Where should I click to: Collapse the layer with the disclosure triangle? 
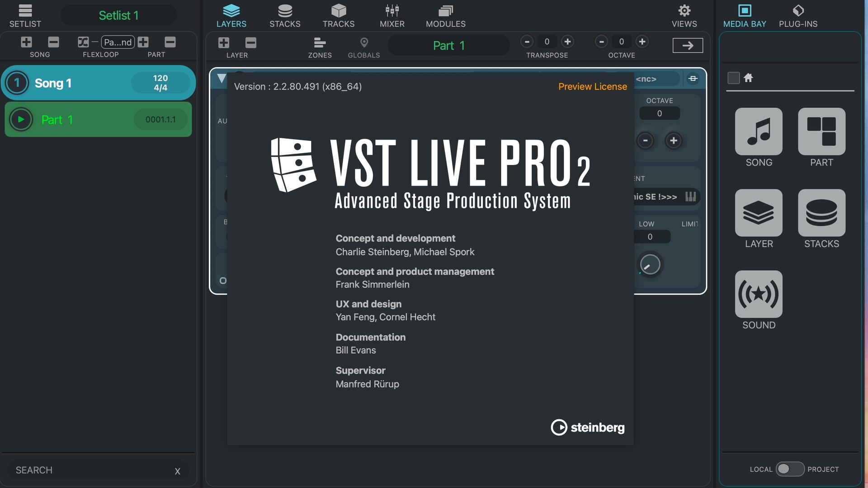click(222, 78)
